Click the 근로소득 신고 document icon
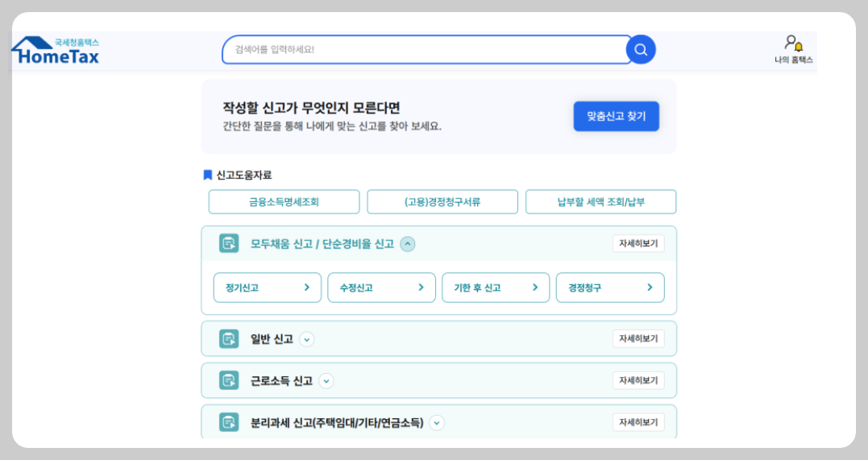Viewport: 868px width, 460px height. pos(229,380)
